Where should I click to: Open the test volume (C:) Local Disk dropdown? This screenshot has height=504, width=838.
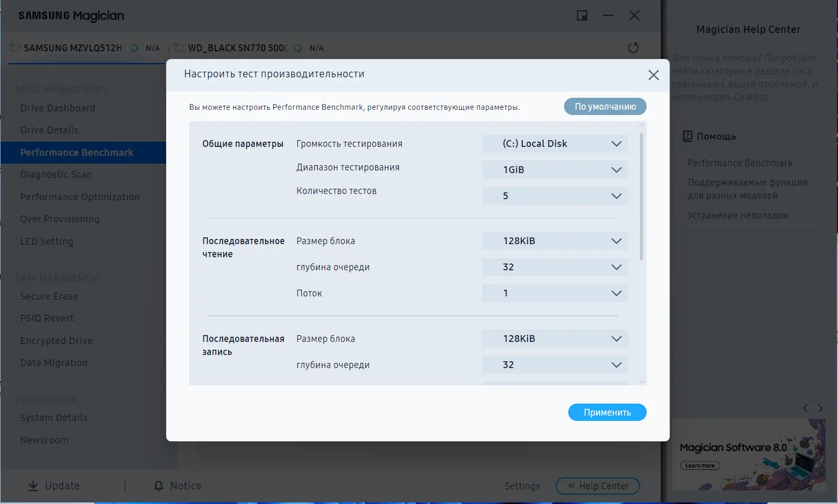point(555,144)
